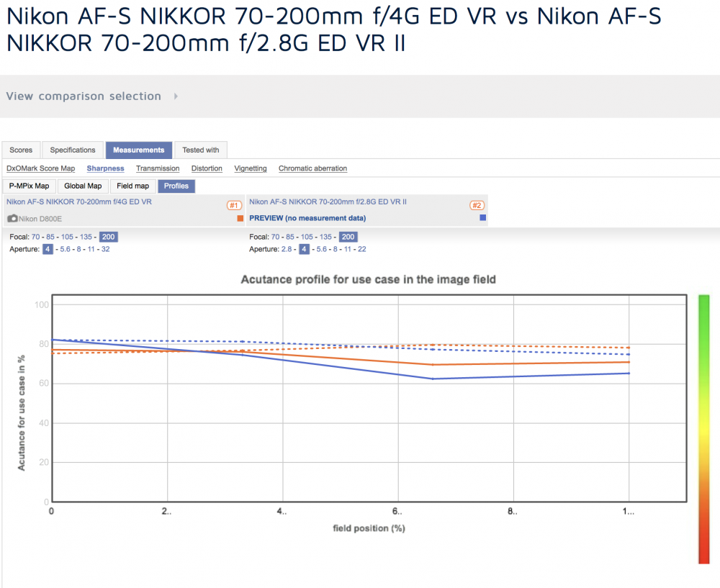Set lens #1 aperture to 32
720x588 pixels.
pos(106,249)
